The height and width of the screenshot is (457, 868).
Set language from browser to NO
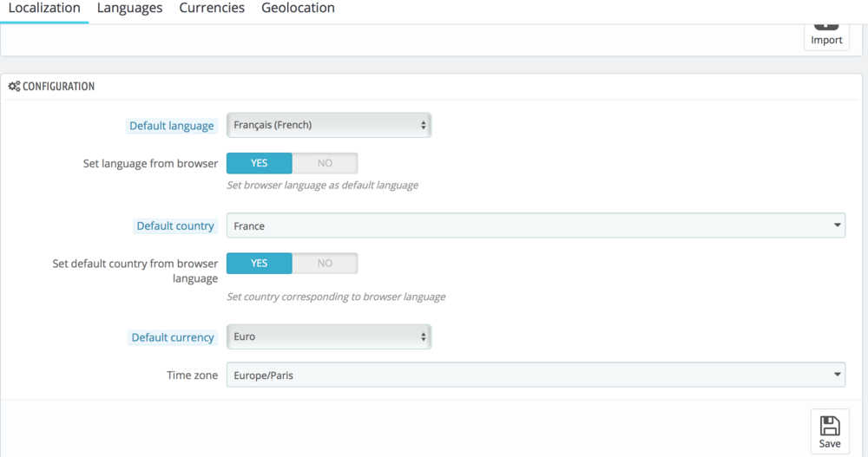click(325, 163)
